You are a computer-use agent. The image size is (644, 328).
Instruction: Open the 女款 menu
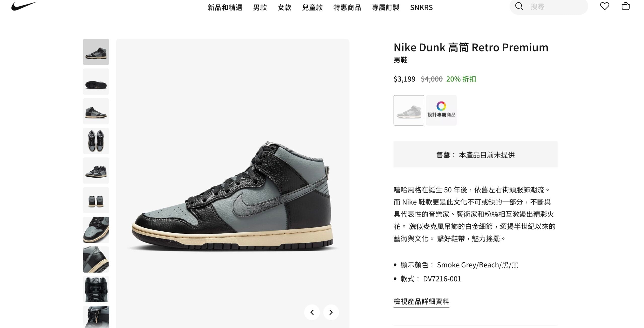point(284,8)
